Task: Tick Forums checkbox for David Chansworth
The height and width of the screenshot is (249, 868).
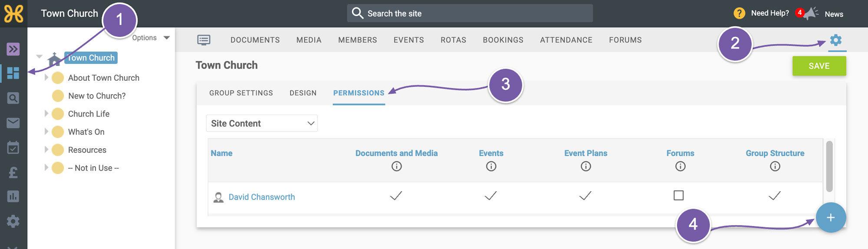Action: 679,196
